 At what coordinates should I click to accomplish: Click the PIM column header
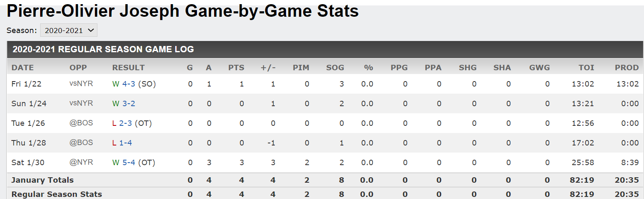(x=301, y=68)
